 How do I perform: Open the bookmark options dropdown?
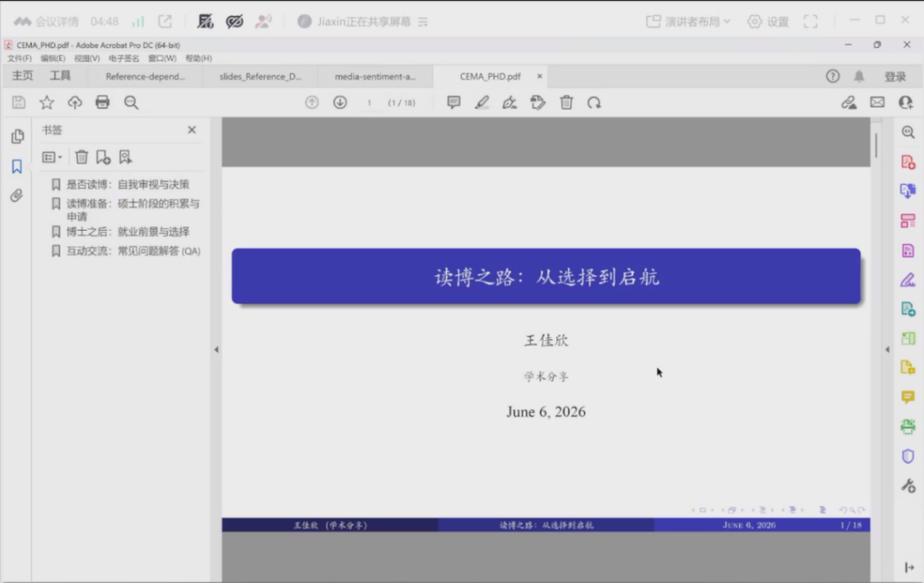[52, 157]
